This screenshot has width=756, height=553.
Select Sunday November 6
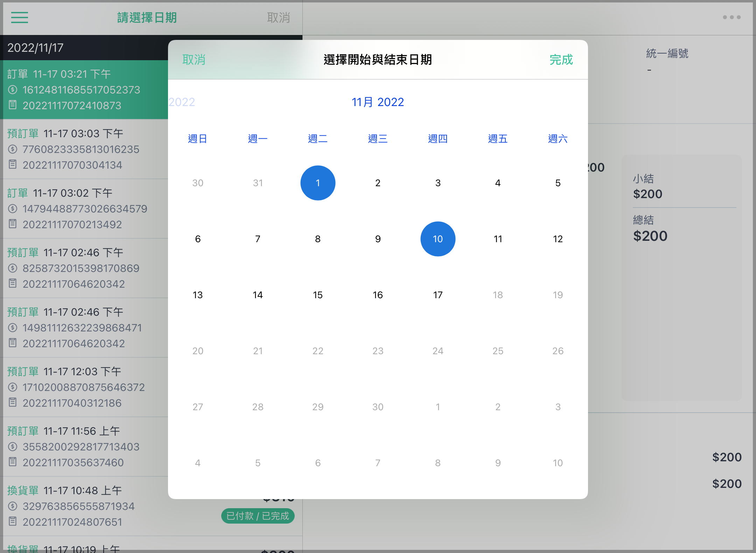[x=198, y=239]
